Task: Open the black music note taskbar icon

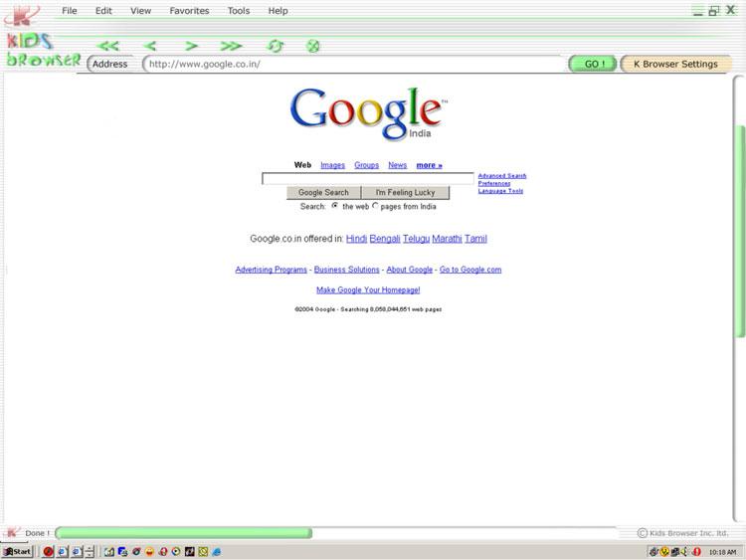Action: tap(189, 552)
